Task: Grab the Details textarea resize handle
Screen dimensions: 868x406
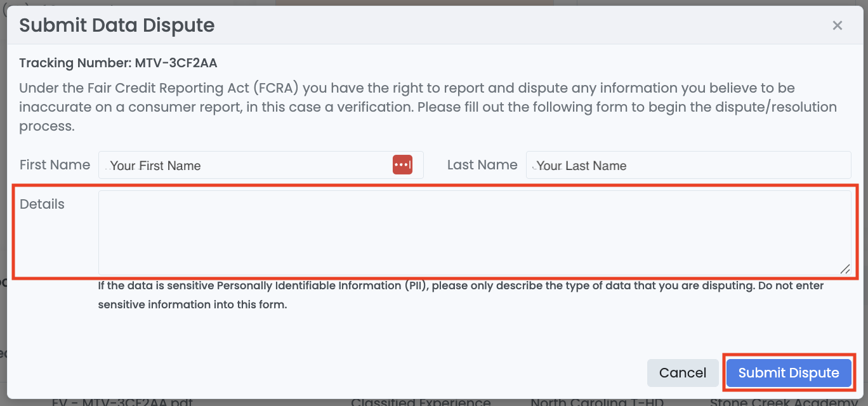Action: tap(845, 269)
